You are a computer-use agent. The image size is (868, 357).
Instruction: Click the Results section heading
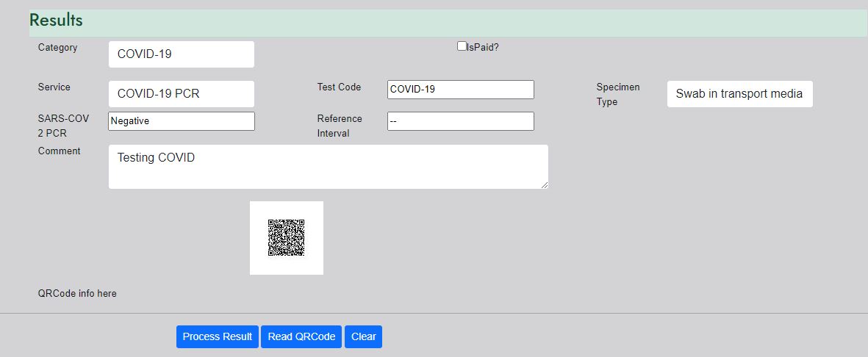click(56, 21)
